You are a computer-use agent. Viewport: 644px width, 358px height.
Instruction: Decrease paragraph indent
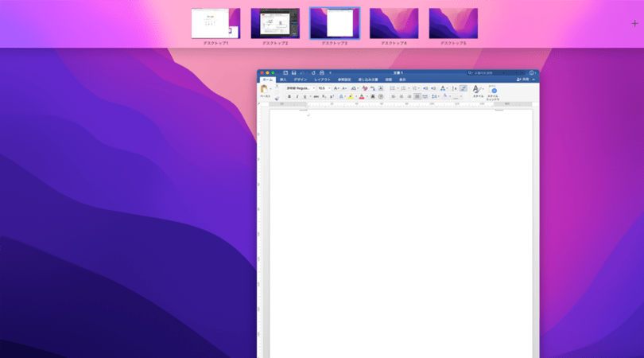click(x=426, y=88)
